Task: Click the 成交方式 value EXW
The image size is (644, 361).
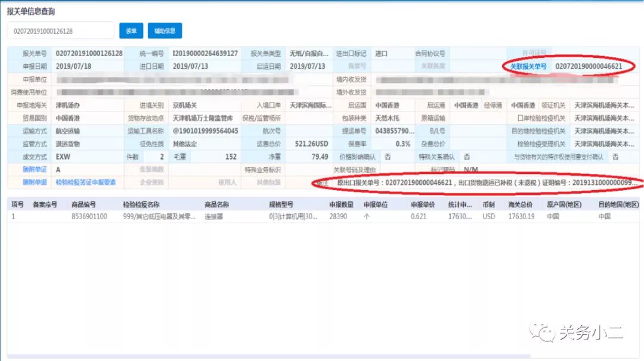Action: (63, 157)
